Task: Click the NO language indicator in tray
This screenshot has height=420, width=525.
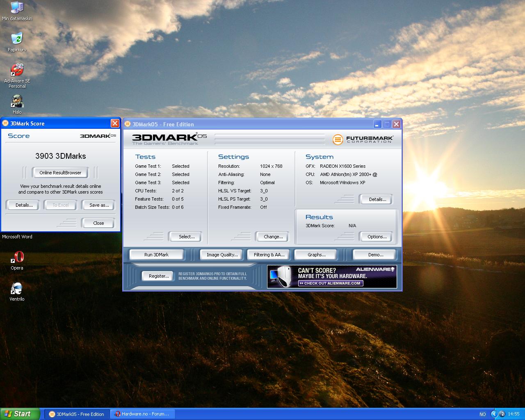Action: [x=483, y=414]
